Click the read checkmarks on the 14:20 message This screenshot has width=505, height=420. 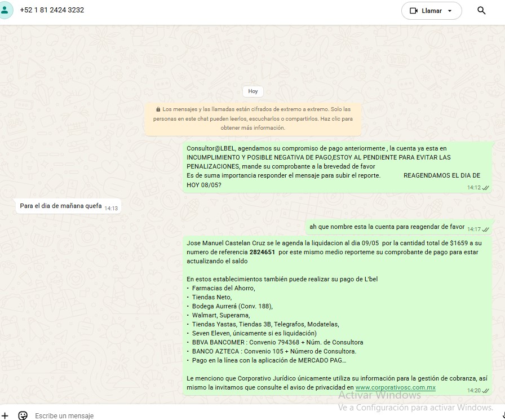(486, 391)
